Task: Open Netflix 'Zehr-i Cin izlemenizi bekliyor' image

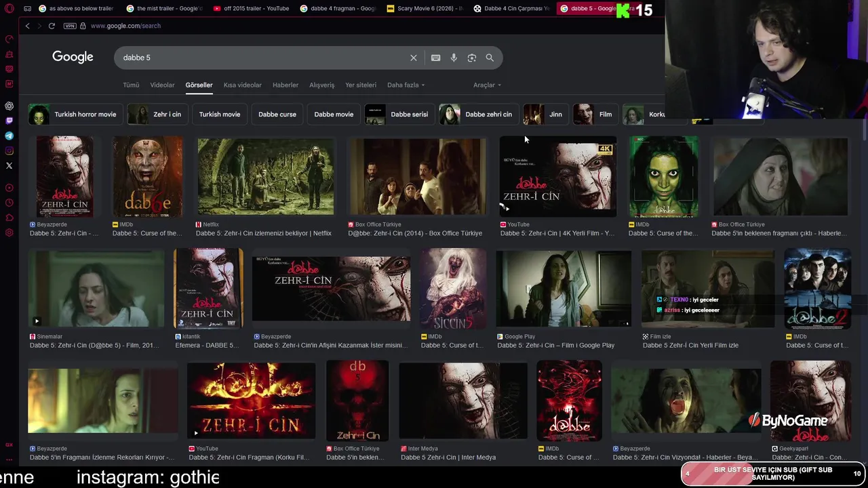Action: pos(265,176)
